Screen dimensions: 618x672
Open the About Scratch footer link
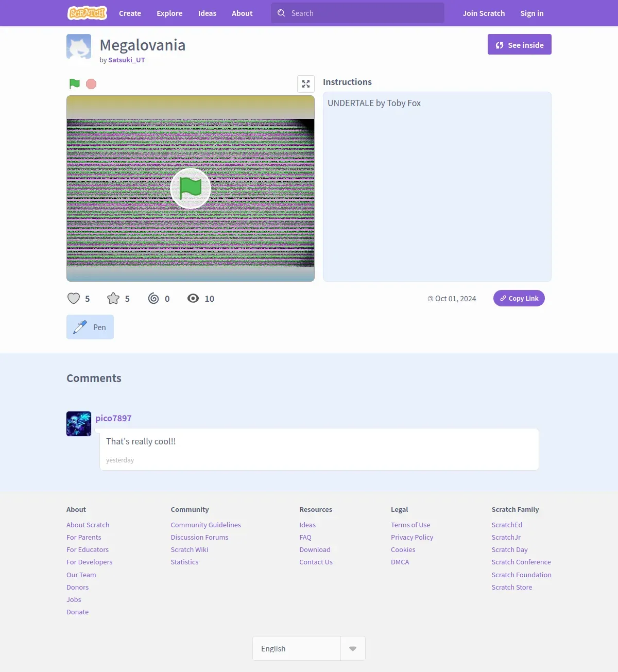[88, 525]
